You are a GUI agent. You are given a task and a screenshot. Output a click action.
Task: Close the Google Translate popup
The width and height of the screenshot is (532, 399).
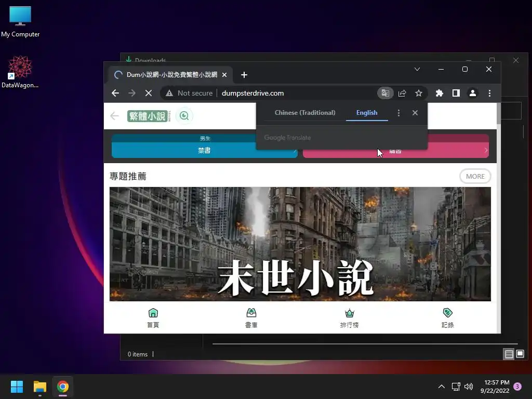point(415,113)
